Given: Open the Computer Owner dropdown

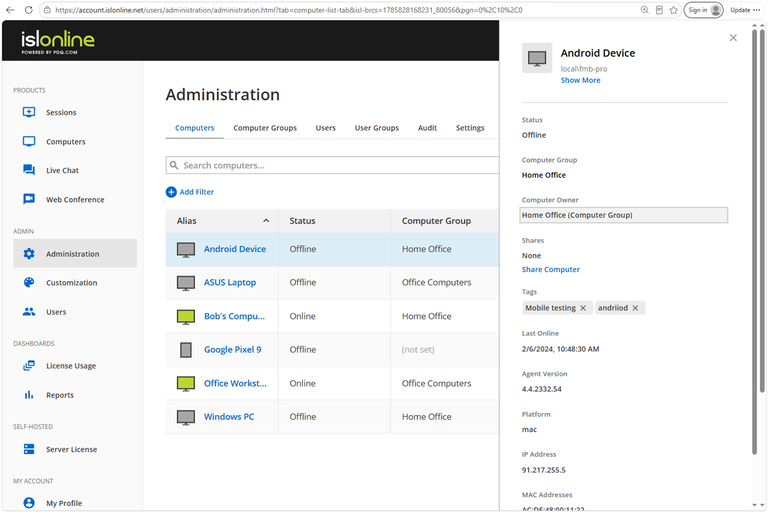Looking at the screenshot, I should [624, 215].
